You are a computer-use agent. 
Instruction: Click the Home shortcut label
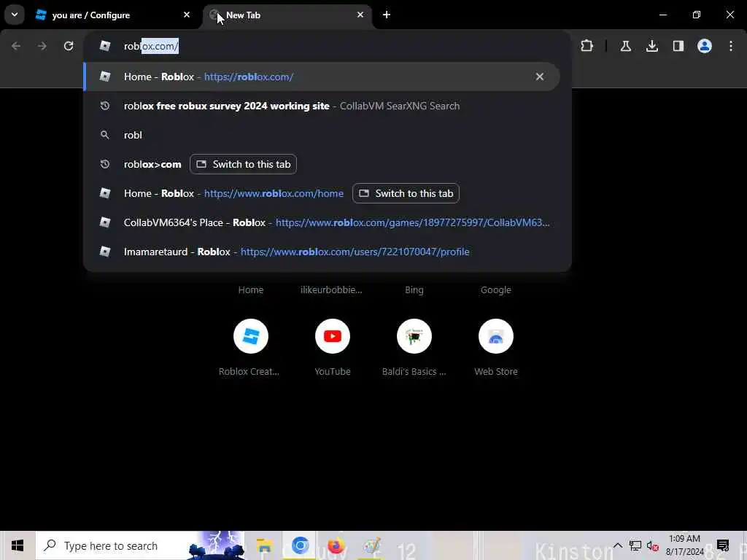pos(251,290)
